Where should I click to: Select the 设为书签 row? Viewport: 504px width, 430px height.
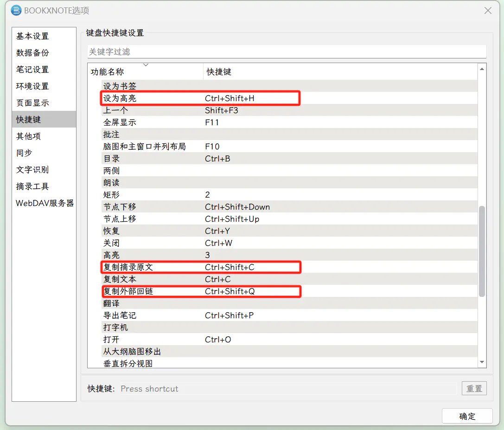289,86
